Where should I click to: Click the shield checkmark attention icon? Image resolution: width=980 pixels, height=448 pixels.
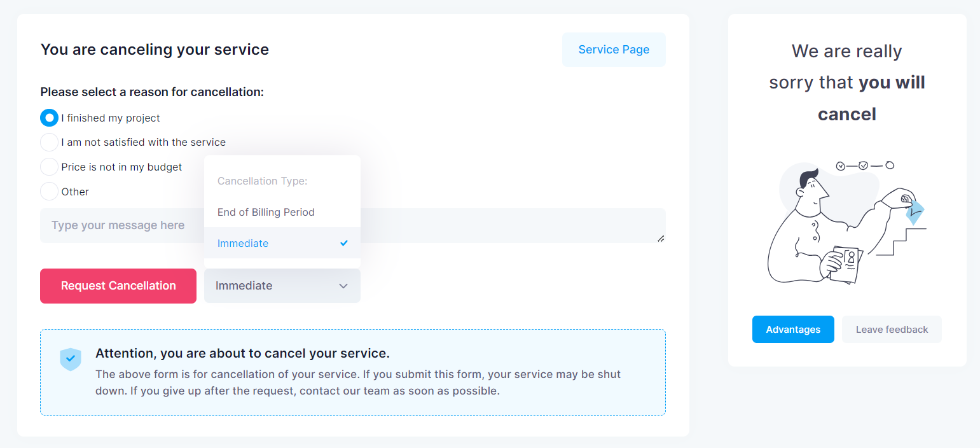pos(71,359)
